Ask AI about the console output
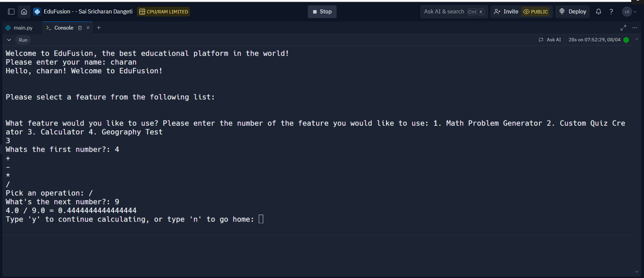 click(x=550, y=40)
